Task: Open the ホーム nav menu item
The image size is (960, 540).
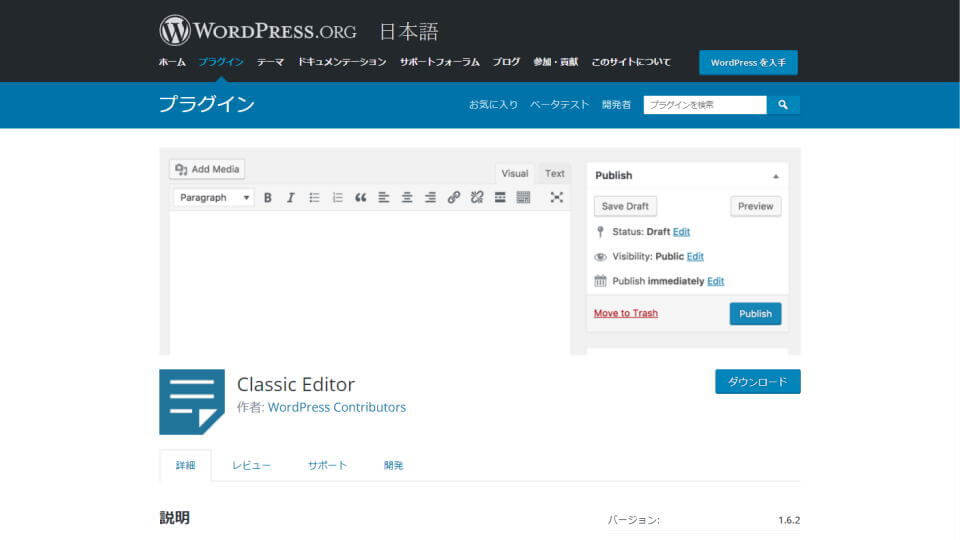Action: click(172, 62)
